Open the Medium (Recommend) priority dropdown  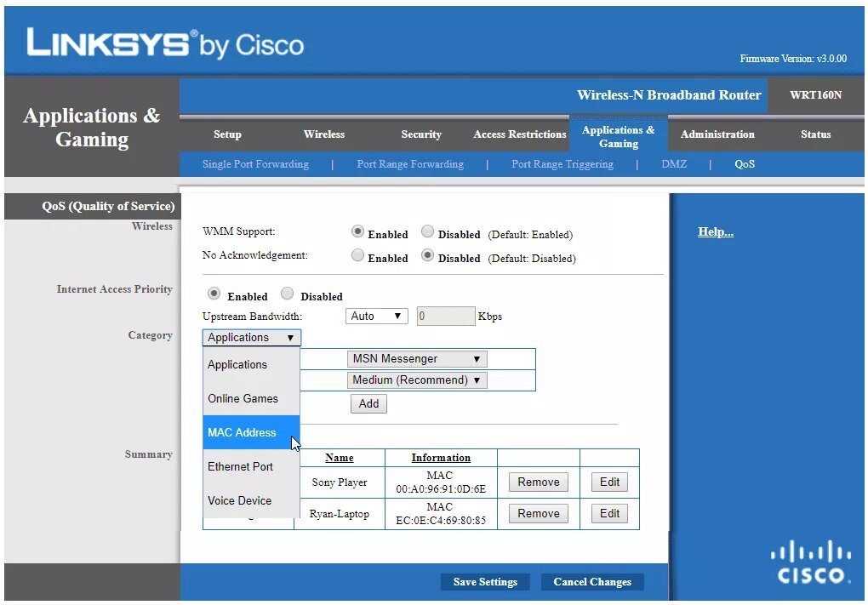coord(417,380)
